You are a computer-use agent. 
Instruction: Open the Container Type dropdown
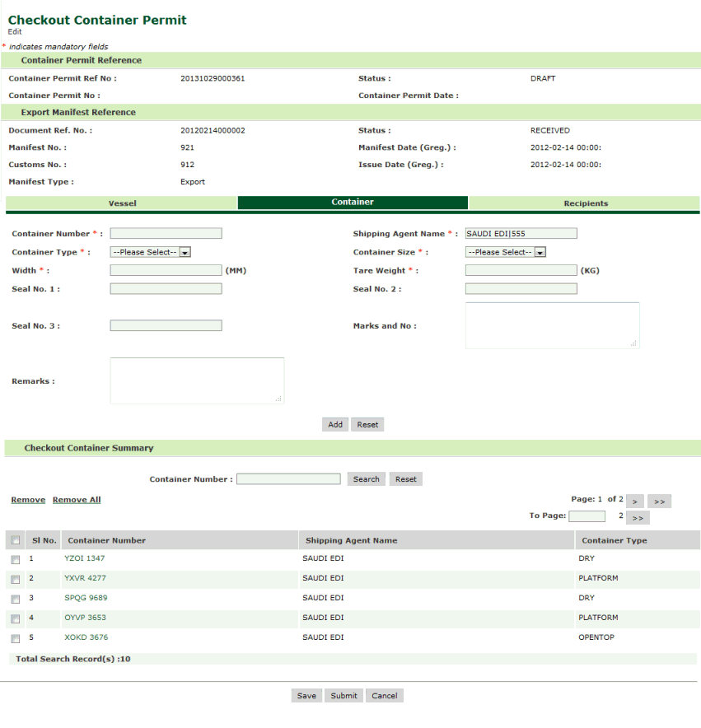point(151,253)
